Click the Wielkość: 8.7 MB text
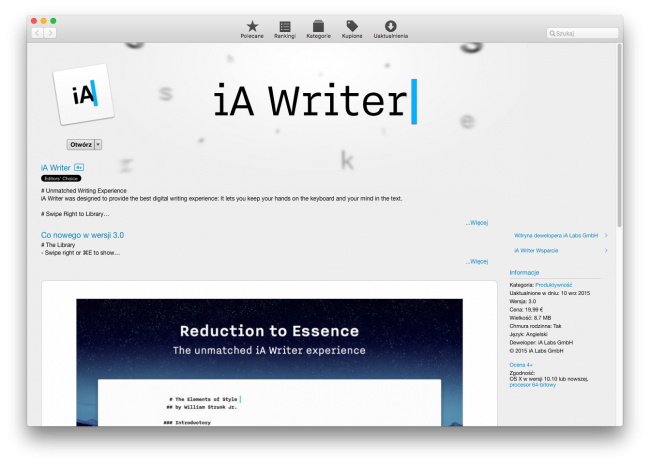 [x=530, y=318]
